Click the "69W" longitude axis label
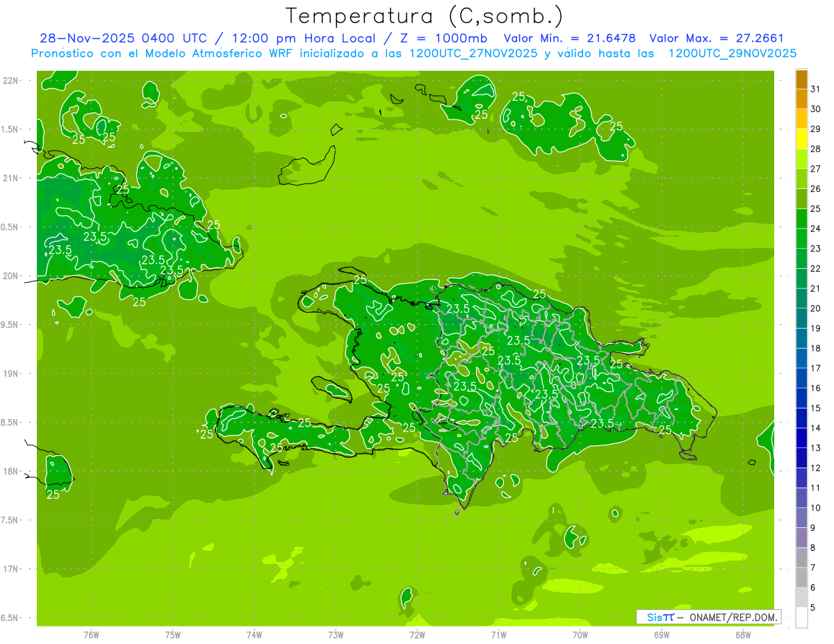 click(x=662, y=635)
